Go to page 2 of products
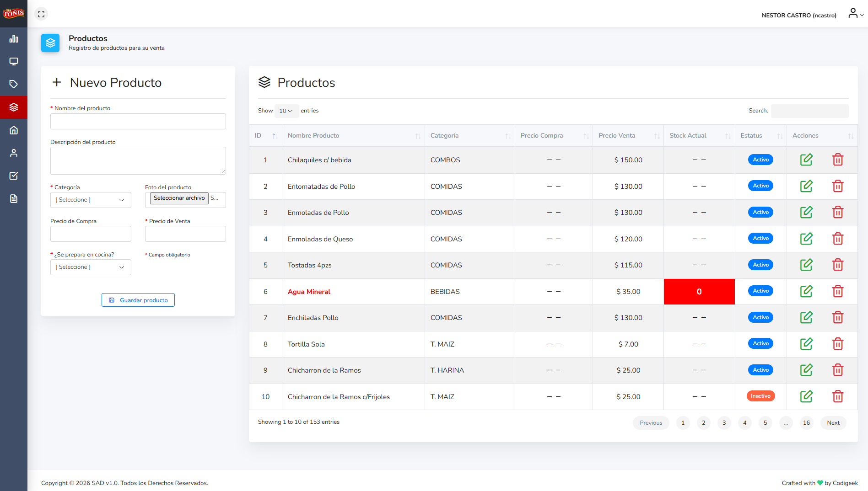The height and width of the screenshot is (491, 868). [x=704, y=423]
